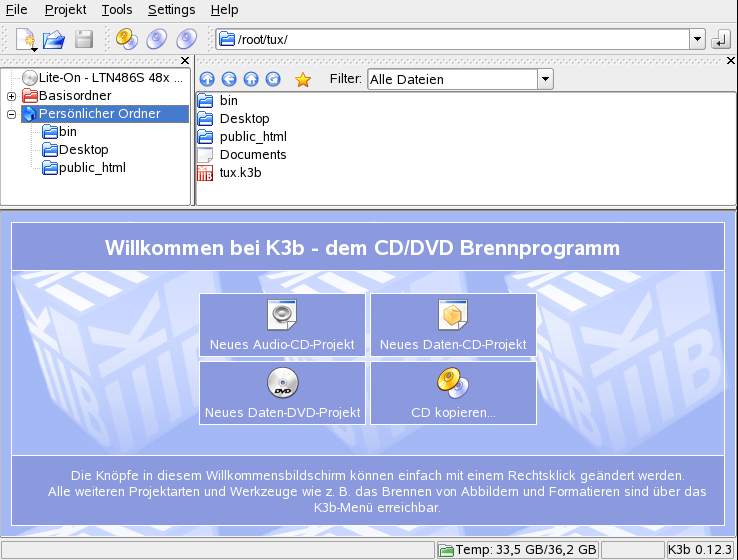Expand the Basisordner tree node
The height and width of the screenshot is (560, 738).
point(12,96)
